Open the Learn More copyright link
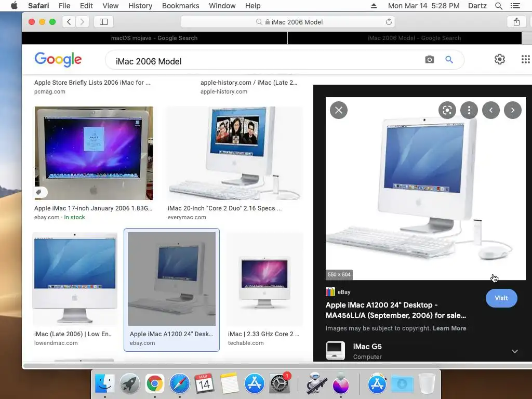The height and width of the screenshot is (399, 532). pos(449,328)
